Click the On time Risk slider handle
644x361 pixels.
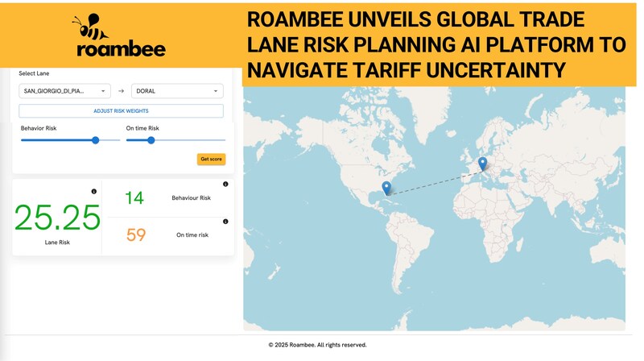(x=151, y=140)
